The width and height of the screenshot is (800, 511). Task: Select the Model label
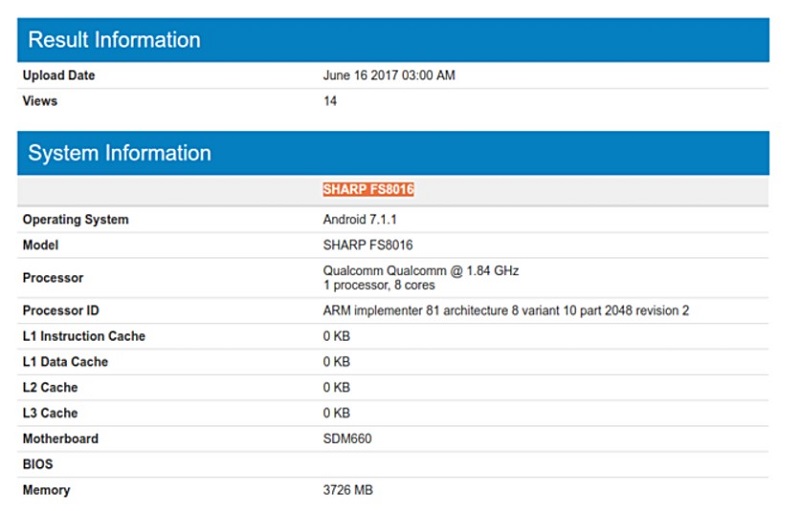pos(40,245)
